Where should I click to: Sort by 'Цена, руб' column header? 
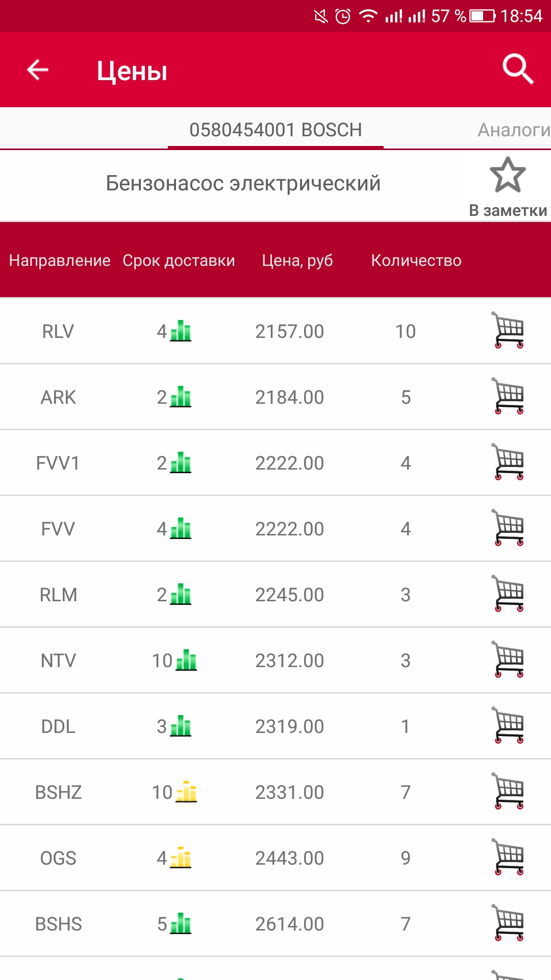point(297,260)
